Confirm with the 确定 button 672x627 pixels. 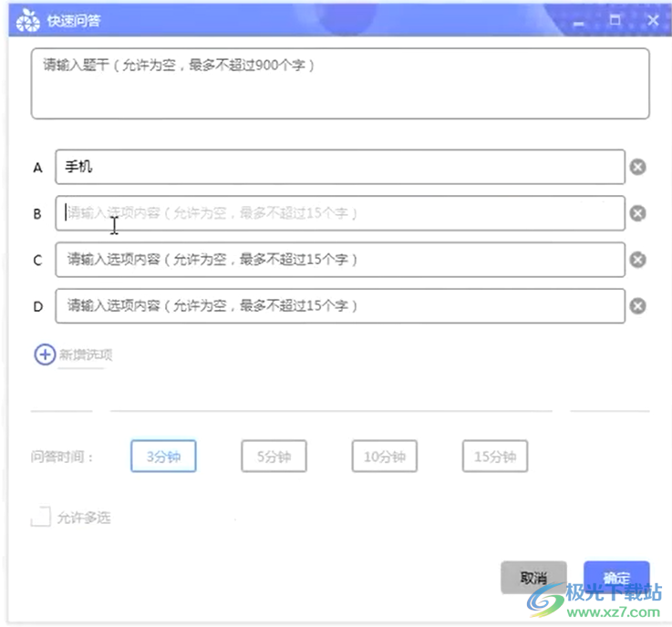(x=616, y=577)
